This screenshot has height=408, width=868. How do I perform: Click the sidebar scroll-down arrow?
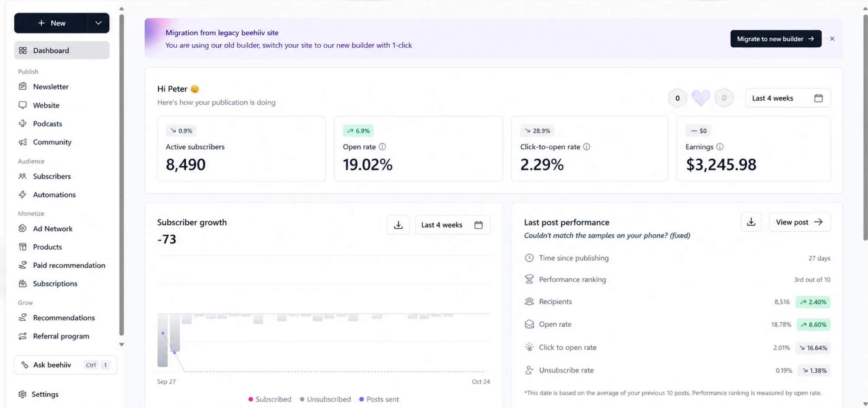click(x=122, y=345)
